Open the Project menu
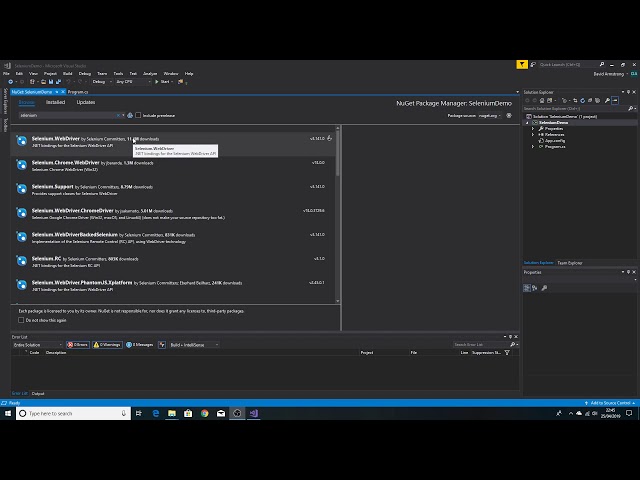The height and width of the screenshot is (480, 640). [x=50, y=74]
